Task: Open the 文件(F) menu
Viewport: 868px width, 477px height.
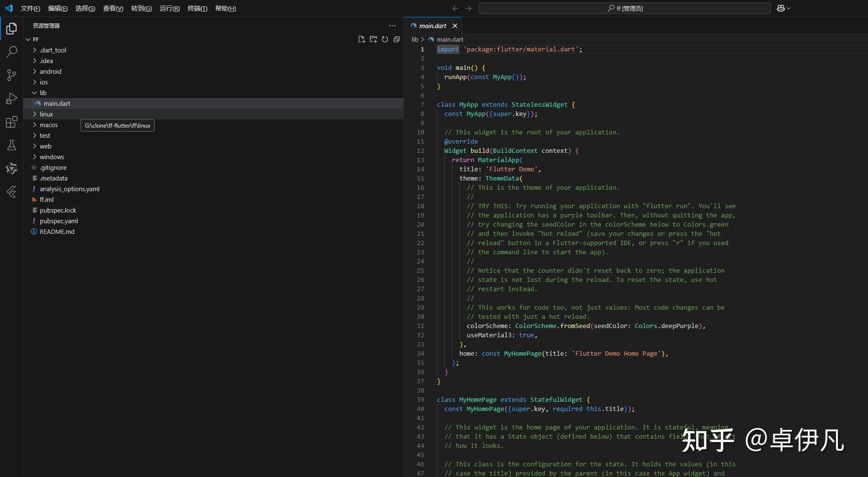Action: click(30, 8)
